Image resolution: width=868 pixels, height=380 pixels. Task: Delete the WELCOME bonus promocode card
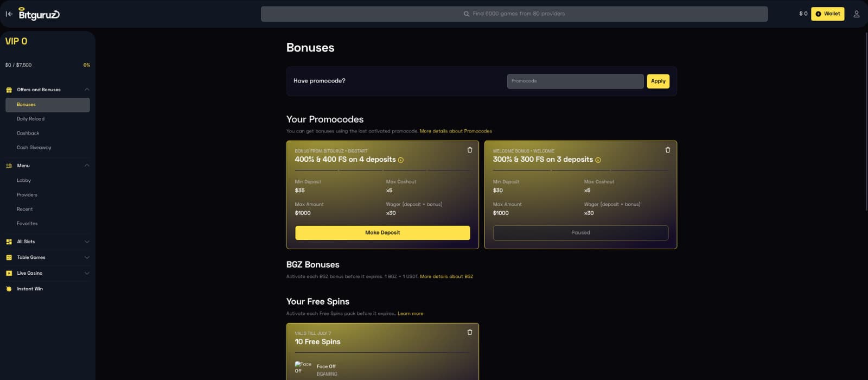tap(668, 150)
